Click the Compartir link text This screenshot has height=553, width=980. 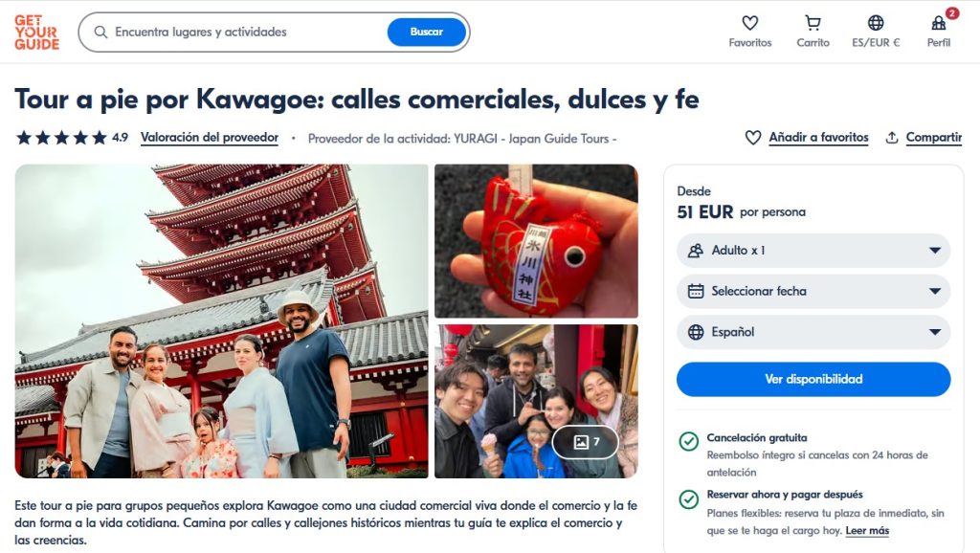coord(934,138)
